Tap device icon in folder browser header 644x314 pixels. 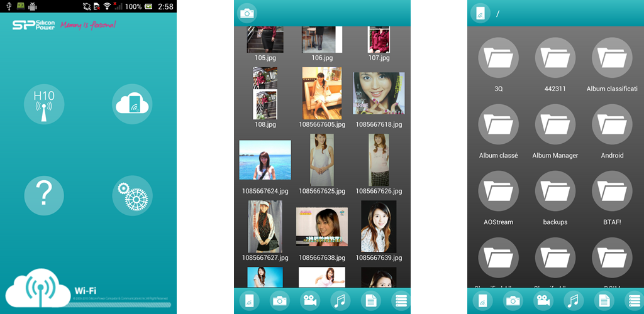point(480,13)
